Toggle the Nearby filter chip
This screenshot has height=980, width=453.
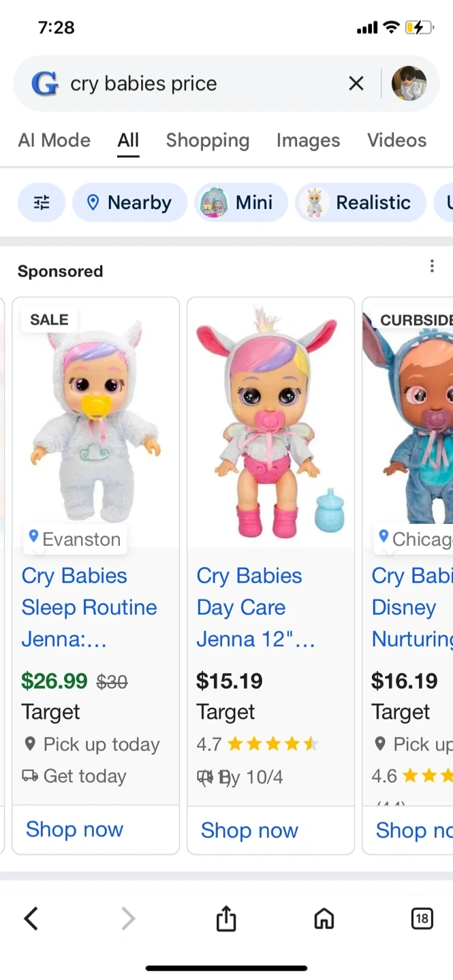(129, 203)
